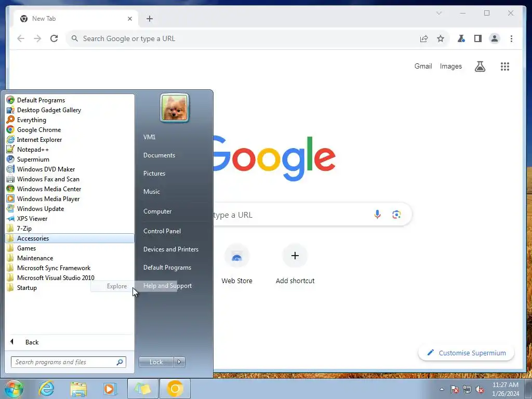This screenshot has width=532, height=399.
Task: Open Pictures from the Start menu
Action: pyautogui.click(x=154, y=174)
